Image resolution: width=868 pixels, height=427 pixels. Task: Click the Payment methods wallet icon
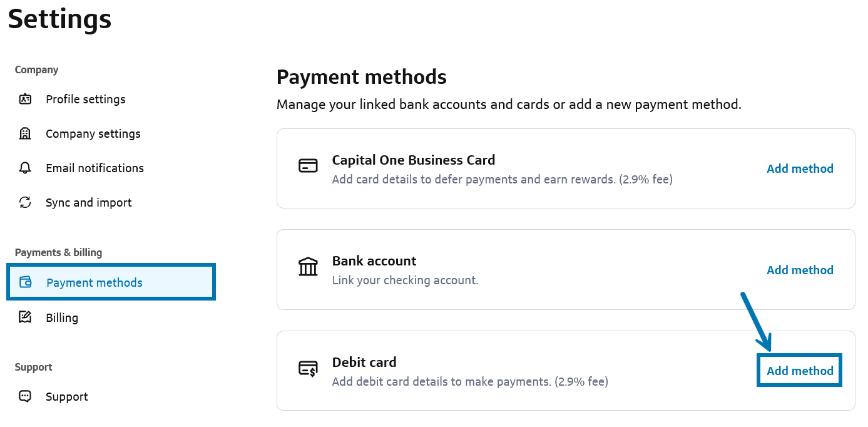tap(26, 282)
